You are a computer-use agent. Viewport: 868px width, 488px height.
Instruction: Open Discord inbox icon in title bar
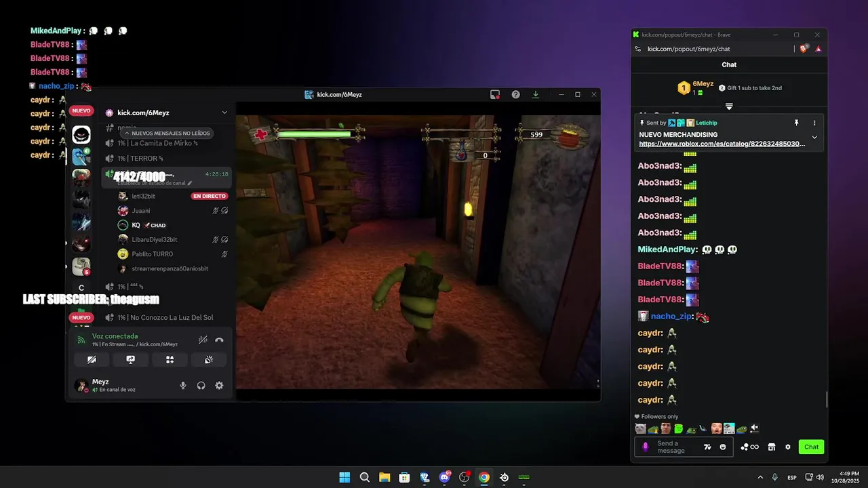tap(495, 95)
